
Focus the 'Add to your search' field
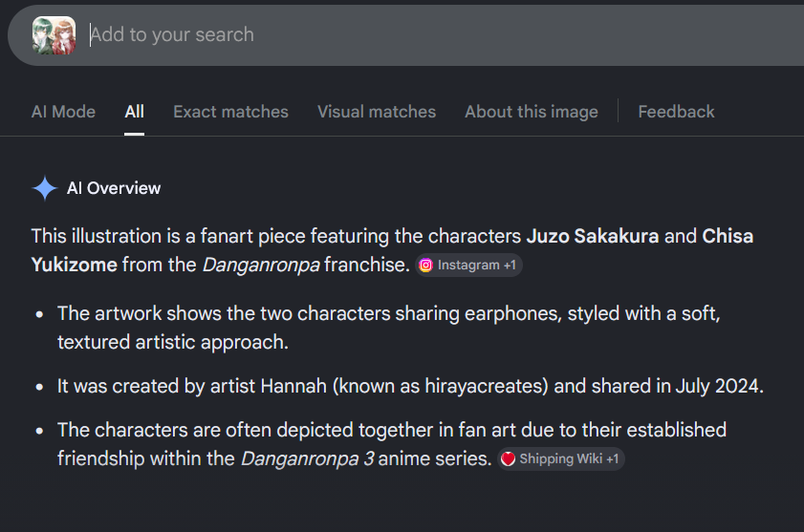tap(441, 34)
